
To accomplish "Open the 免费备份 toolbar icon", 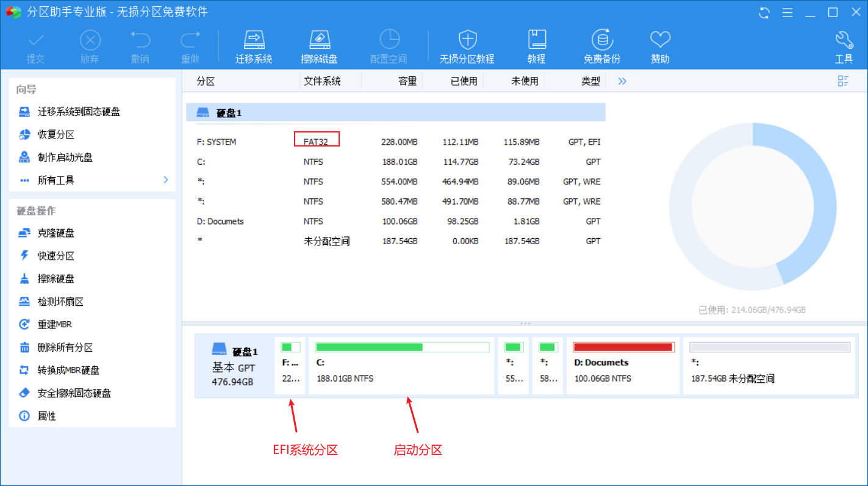I will (601, 40).
